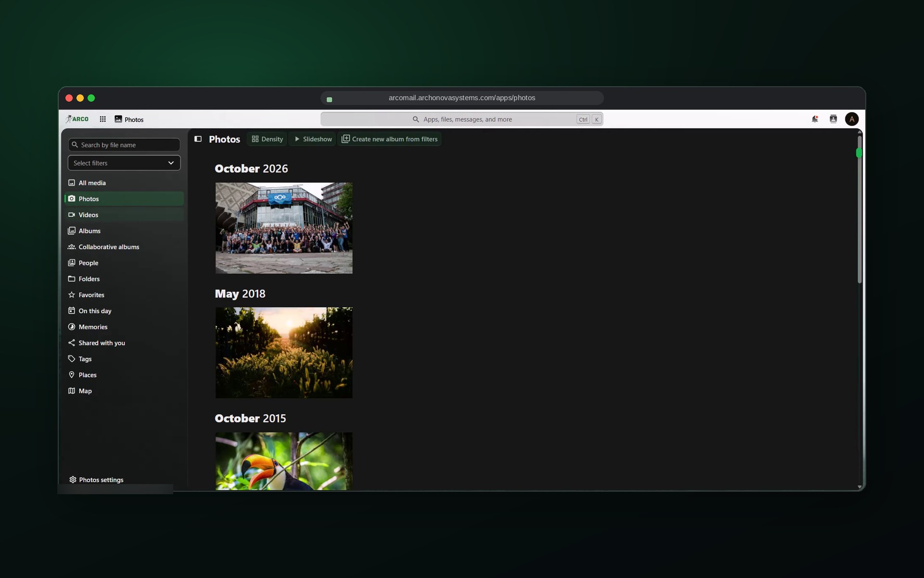Click the October 2015 section heading
Screen dimensions: 924x578
point(250,419)
